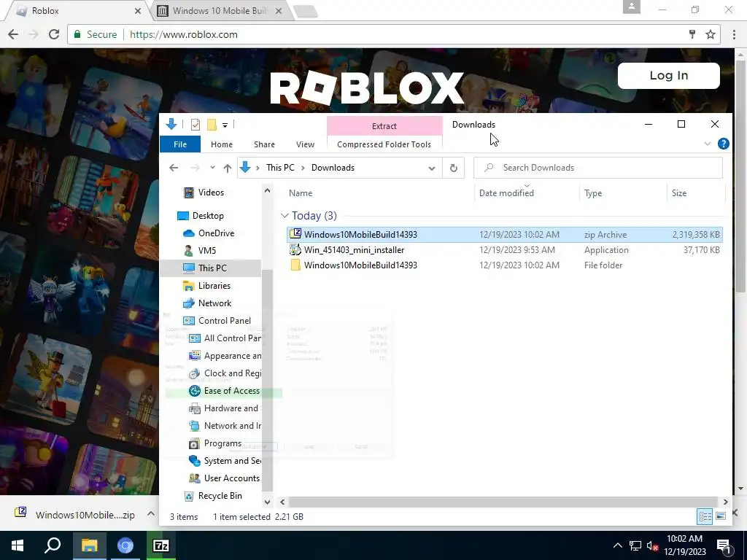Click the New Folder quick access toolbar icon
The width and height of the screenshot is (747, 560).
(x=212, y=125)
